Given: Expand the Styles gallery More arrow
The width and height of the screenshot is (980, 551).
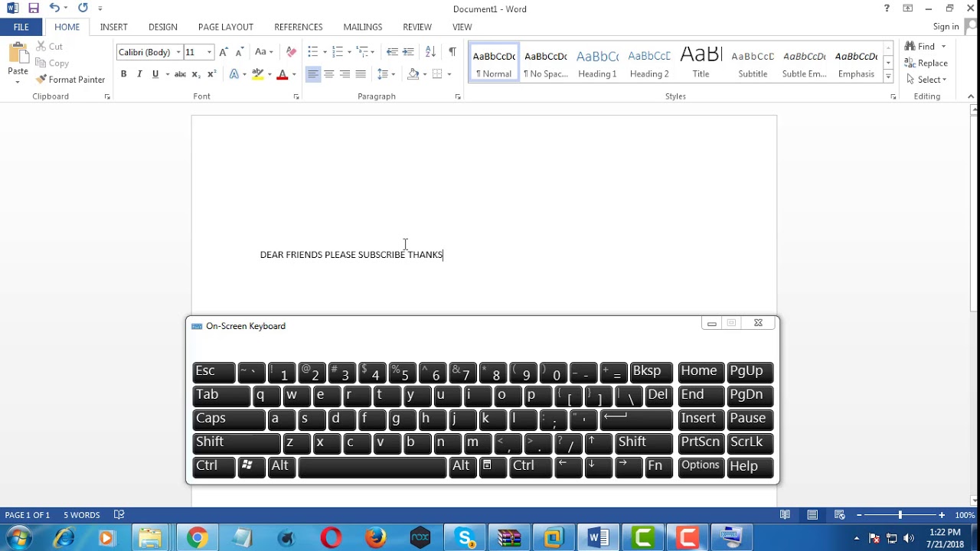Looking at the screenshot, I should tap(888, 77).
